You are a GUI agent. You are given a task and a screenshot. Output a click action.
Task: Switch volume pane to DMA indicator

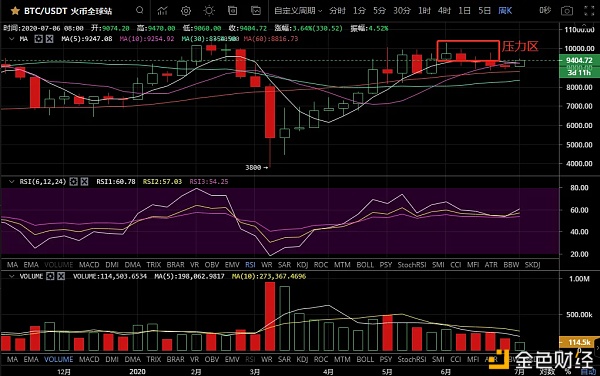point(132,360)
